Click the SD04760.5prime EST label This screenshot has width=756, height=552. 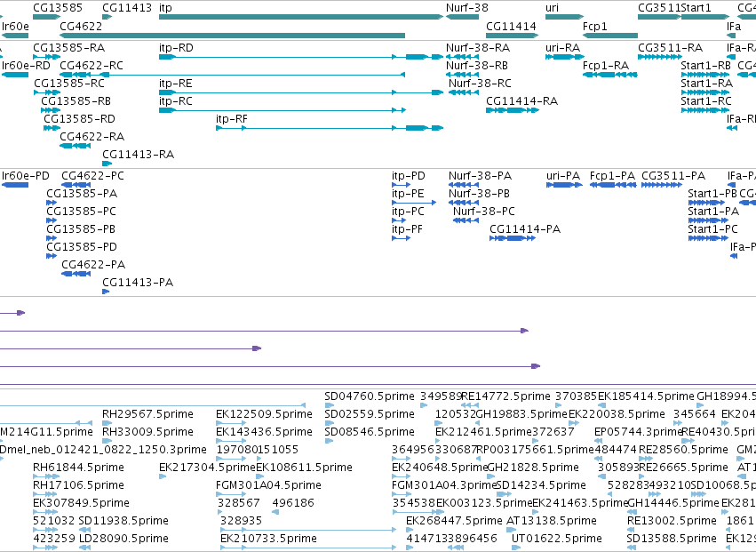pos(370,396)
